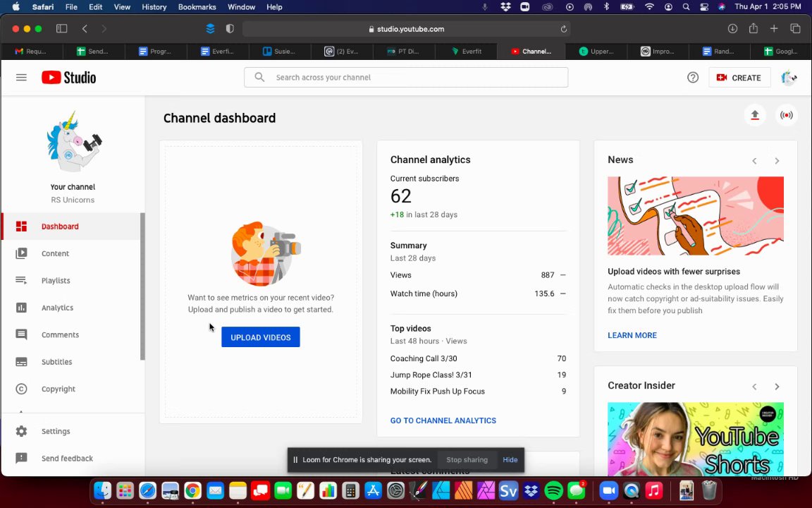Screen dimensions: 812x508
Task: Click the blue UPLOAD VIDEOS button
Action: [261, 337]
